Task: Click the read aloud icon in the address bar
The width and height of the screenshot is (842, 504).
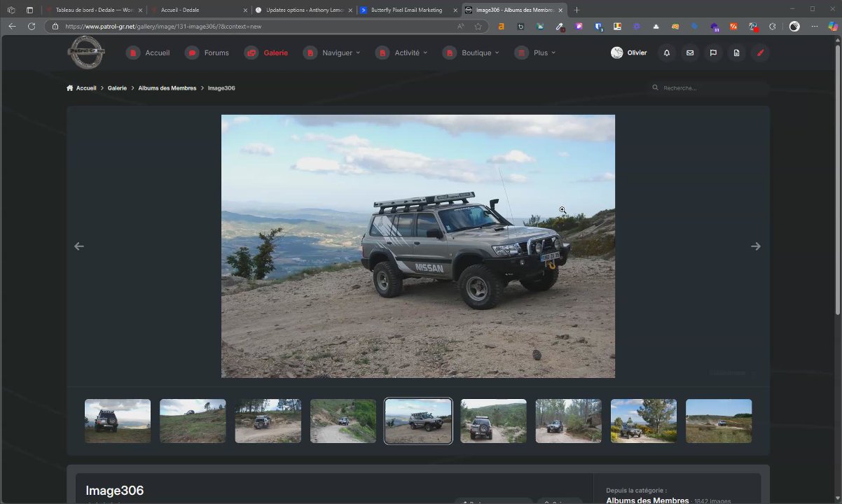Action: (460, 26)
